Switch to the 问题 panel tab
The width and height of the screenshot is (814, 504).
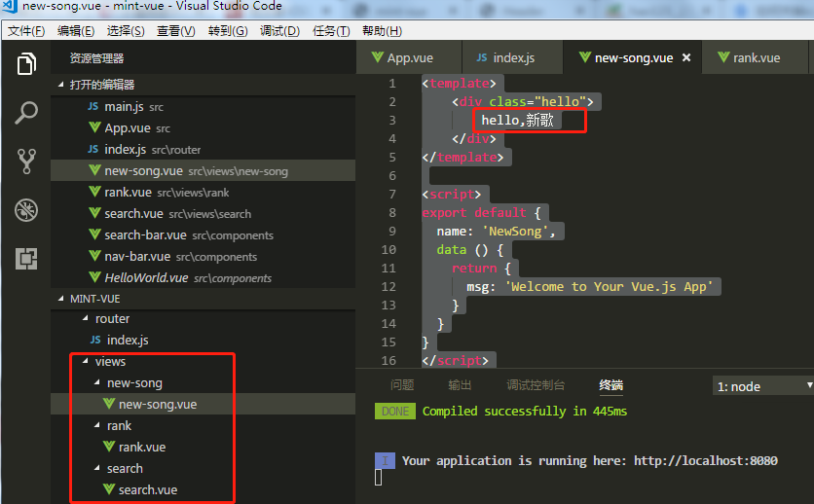[402, 385]
